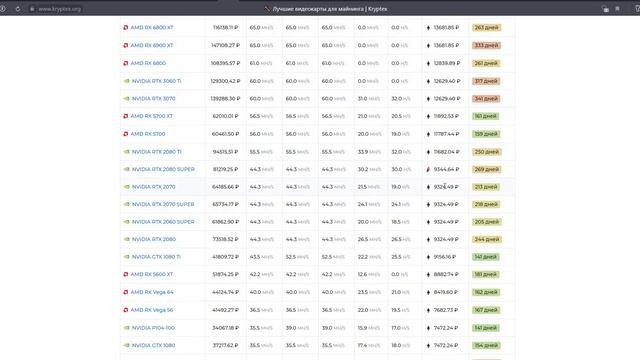Click the Ethereum icon in the GTX 1080 row

[x=428, y=345]
